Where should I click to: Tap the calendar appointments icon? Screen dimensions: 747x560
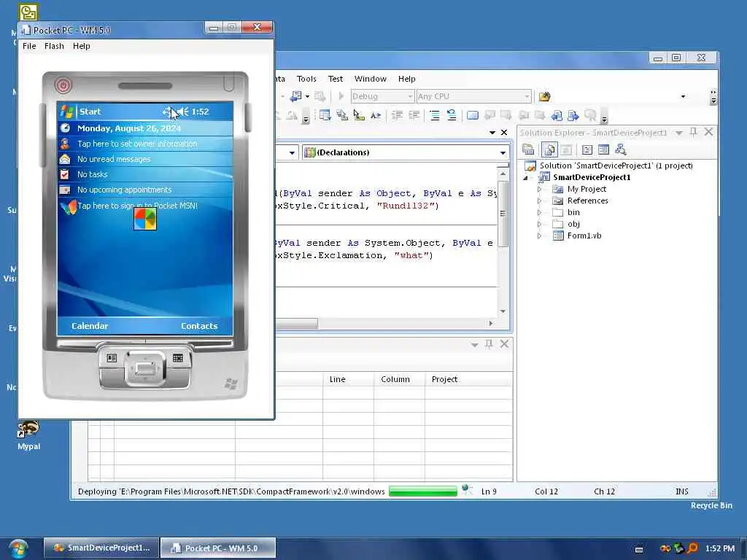click(65, 190)
